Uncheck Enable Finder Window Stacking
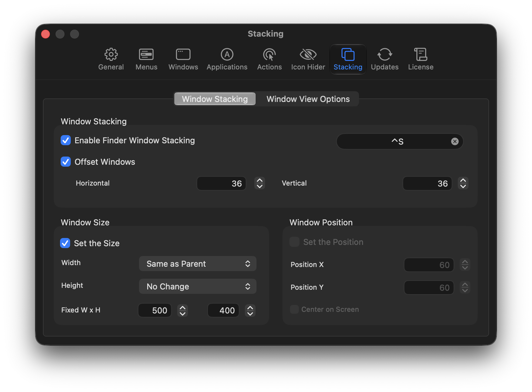The image size is (532, 392). coord(66,140)
